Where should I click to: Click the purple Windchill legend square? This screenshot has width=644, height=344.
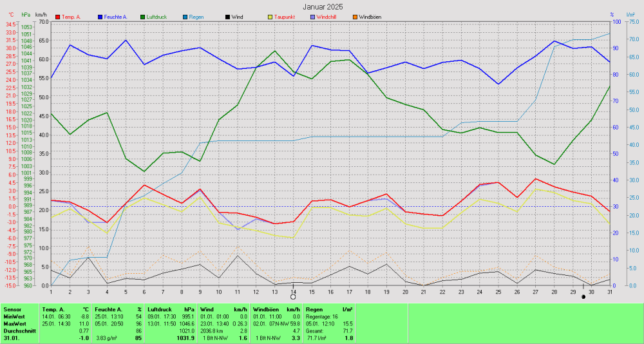pyautogui.click(x=313, y=16)
